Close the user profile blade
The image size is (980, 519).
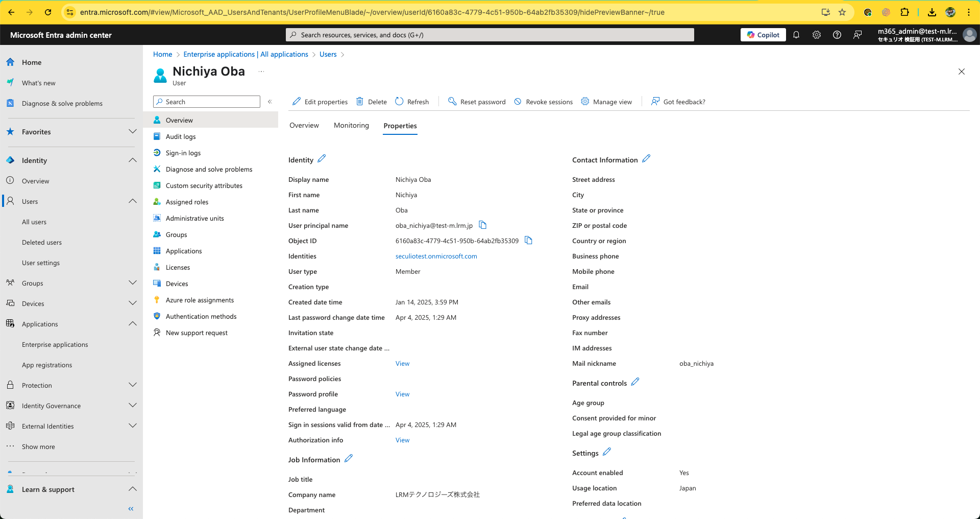pyautogui.click(x=962, y=72)
